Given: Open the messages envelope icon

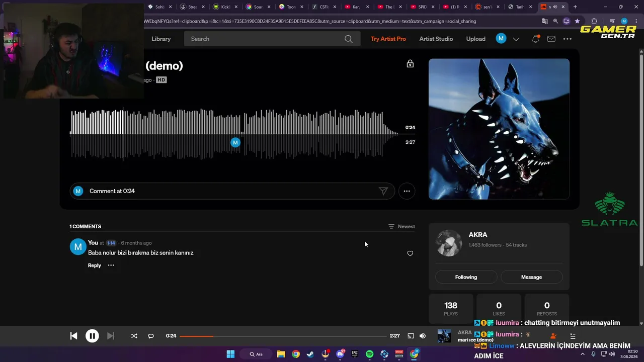Looking at the screenshot, I should [551, 39].
